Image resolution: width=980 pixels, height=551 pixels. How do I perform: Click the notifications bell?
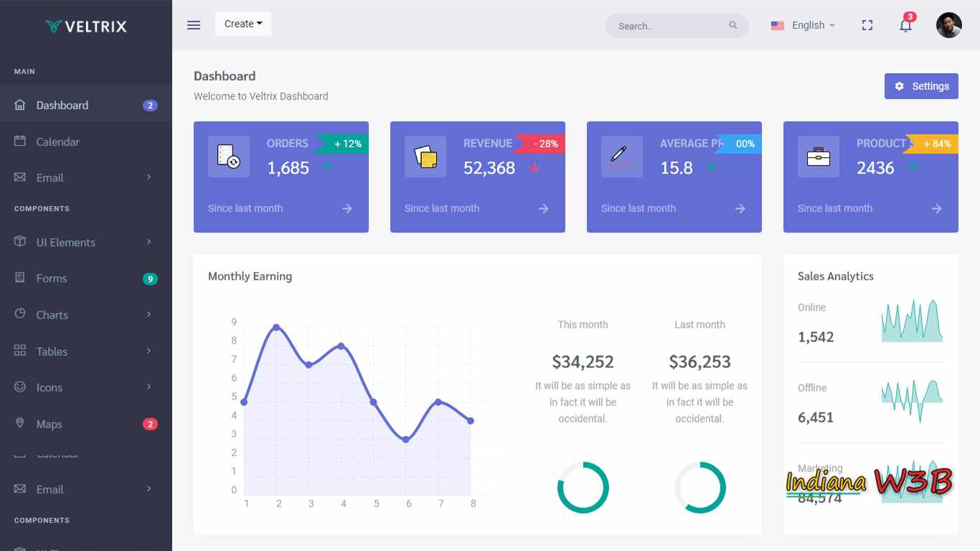[x=905, y=25]
